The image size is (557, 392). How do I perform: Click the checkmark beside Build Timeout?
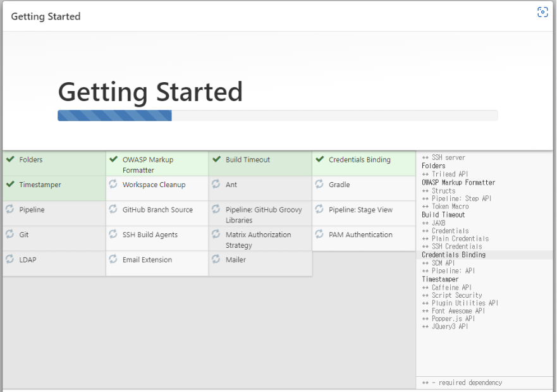(216, 159)
